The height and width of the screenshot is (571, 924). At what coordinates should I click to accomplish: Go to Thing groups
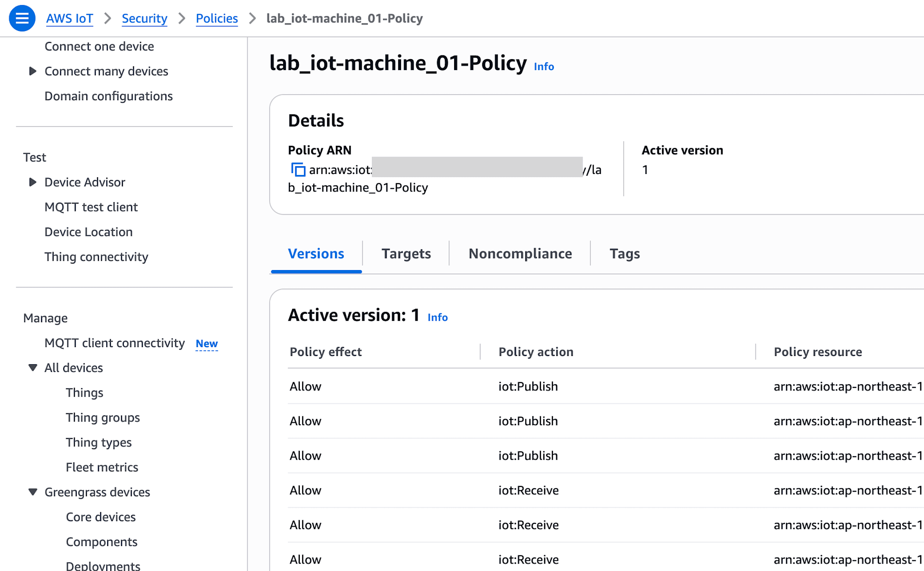coord(103,417)
